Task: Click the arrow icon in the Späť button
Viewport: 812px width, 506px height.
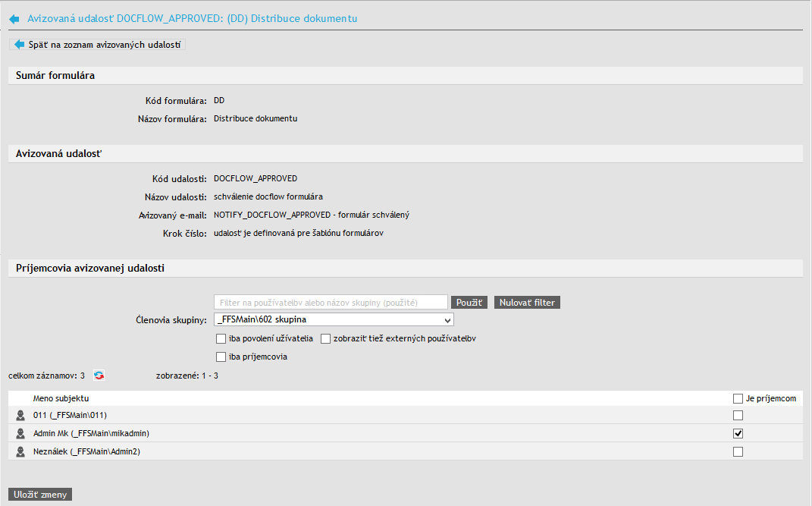Action: [20, 45]
